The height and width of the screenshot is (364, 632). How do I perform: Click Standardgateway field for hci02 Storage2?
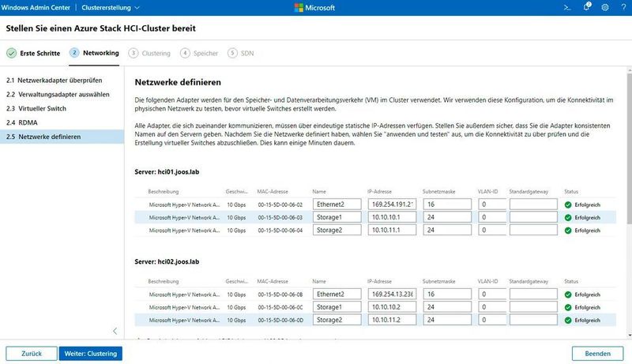click(x=533, y=320)
